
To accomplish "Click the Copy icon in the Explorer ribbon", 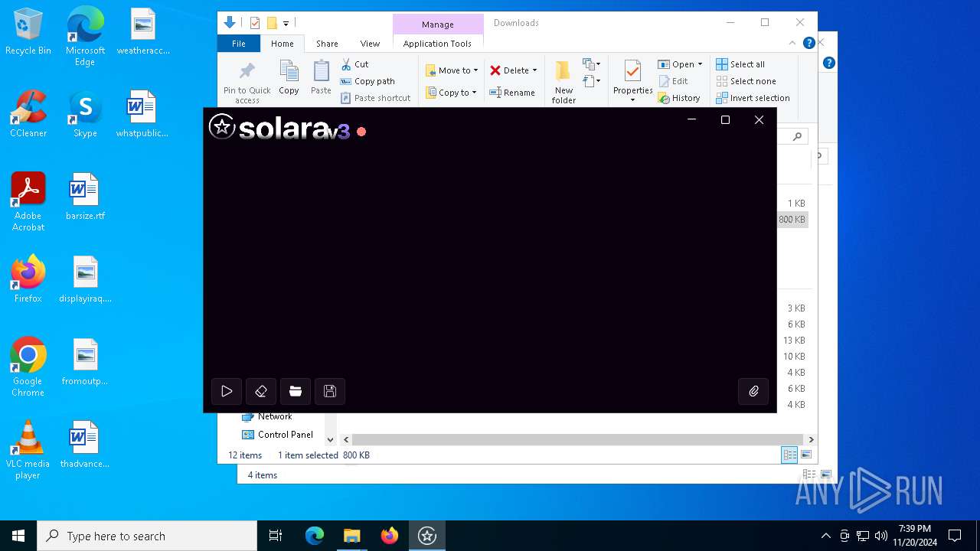I will tap(289, 78).
